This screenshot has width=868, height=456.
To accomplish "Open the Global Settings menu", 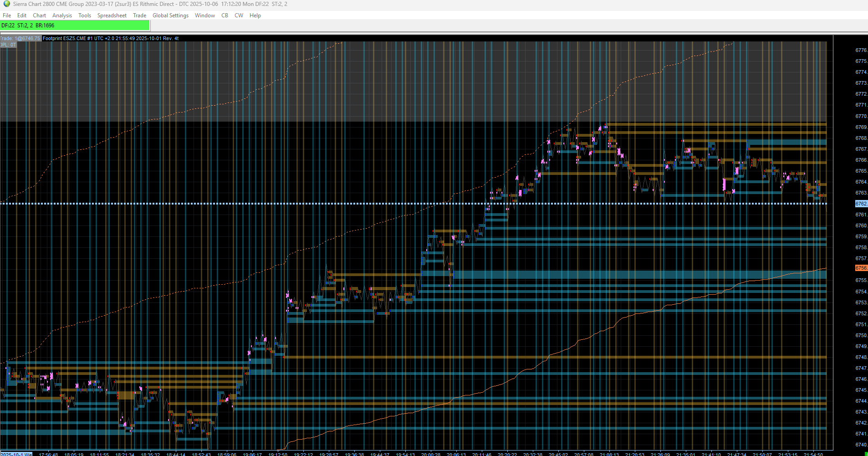I will pyautogui.click(x=170, y=15).
